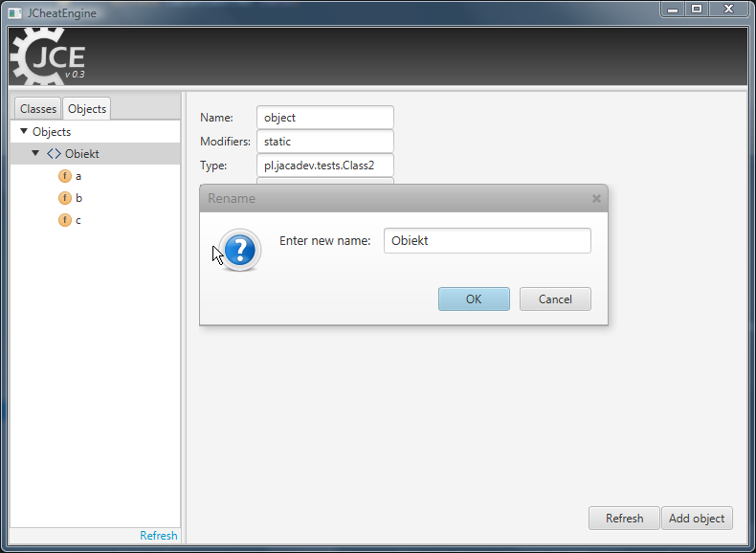The image size is (756, 553).
Task: Maximize the JCheatEngine window
Action: point(697,10)
